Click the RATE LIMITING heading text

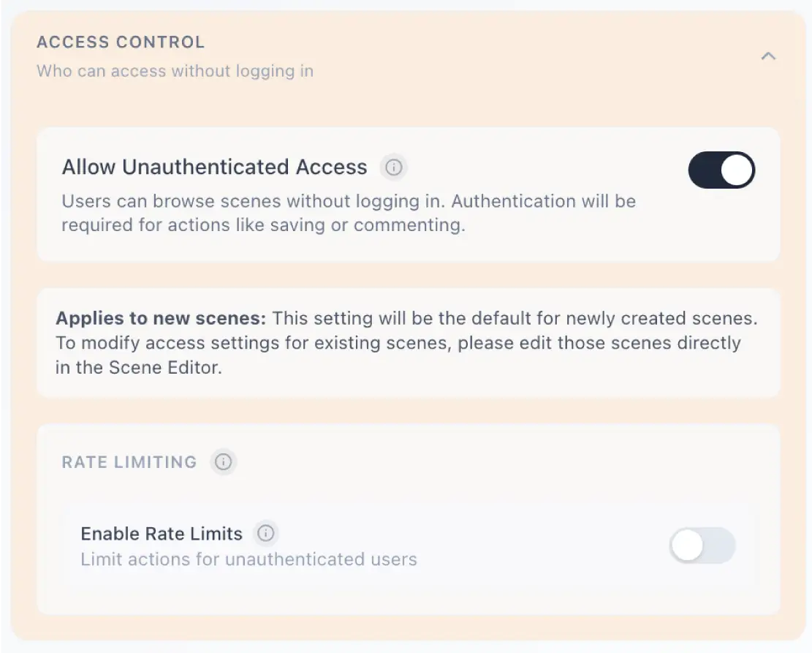(129, 461)
